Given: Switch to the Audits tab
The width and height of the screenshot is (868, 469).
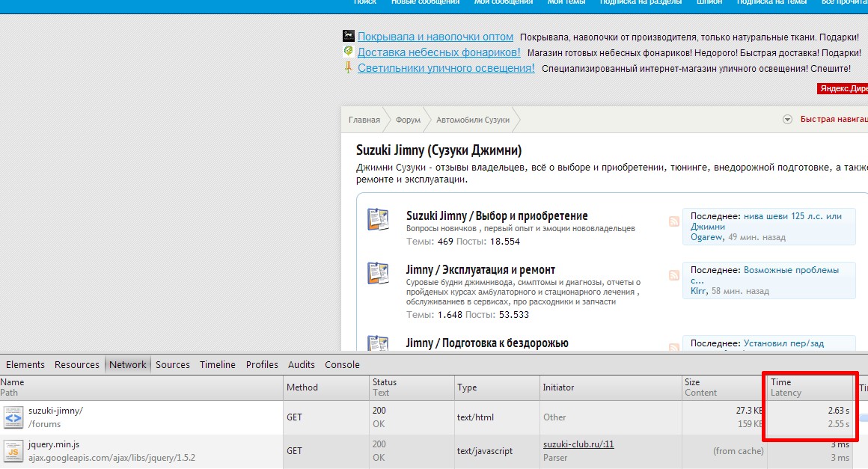Looking at the screenshot, I should (301, 364).
